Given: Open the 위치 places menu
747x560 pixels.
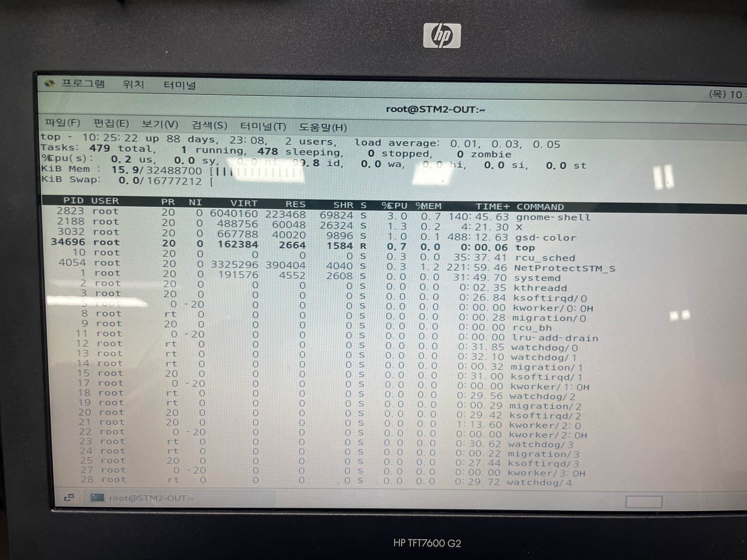Looking at the screenshot, I should (x=133, y=84).
